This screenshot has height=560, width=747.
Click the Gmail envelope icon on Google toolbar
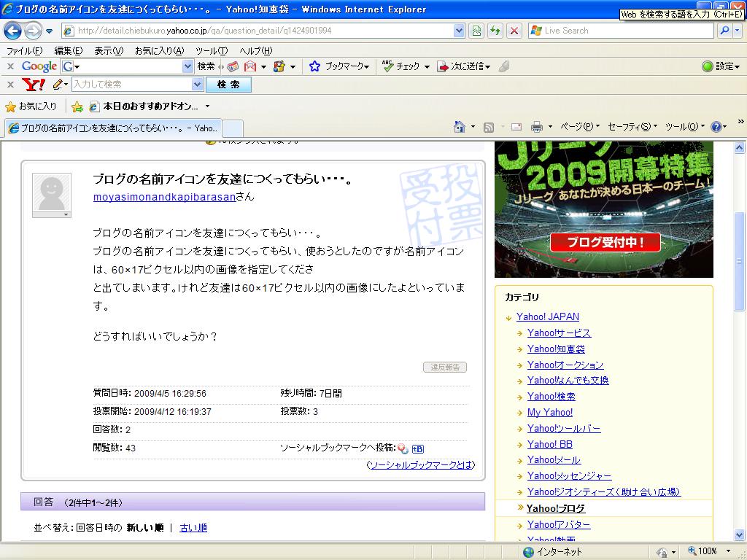[250, 66]
